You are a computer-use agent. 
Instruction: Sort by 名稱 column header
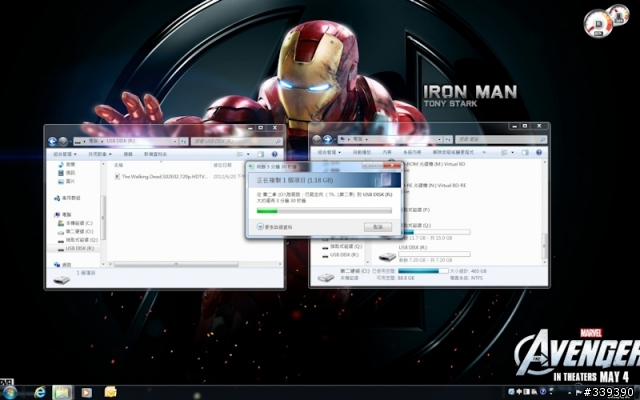pyautogui.click(x=119, y=165)
